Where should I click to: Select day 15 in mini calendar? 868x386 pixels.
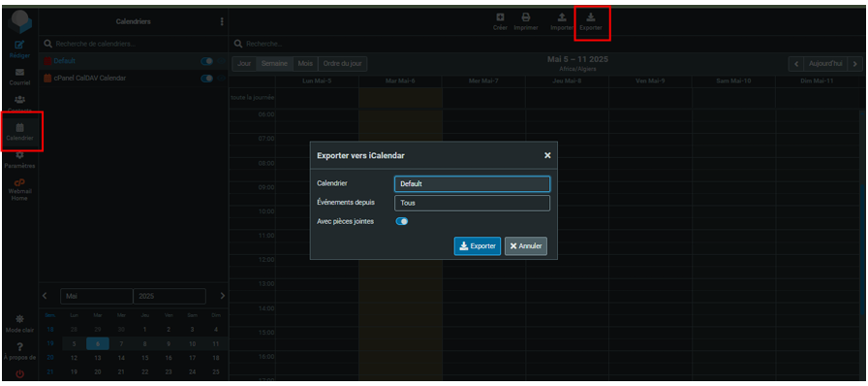tap(145, 358)
